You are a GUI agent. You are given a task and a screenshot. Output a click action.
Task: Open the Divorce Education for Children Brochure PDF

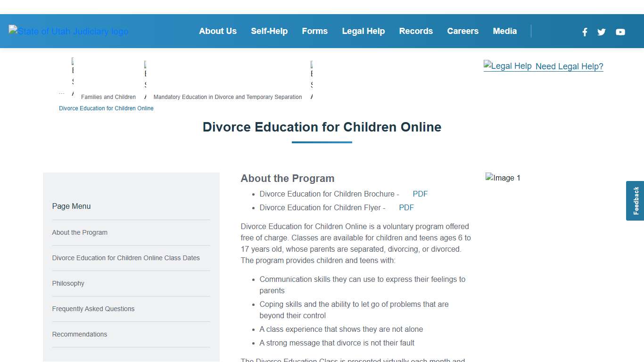(x=420, y=194)
